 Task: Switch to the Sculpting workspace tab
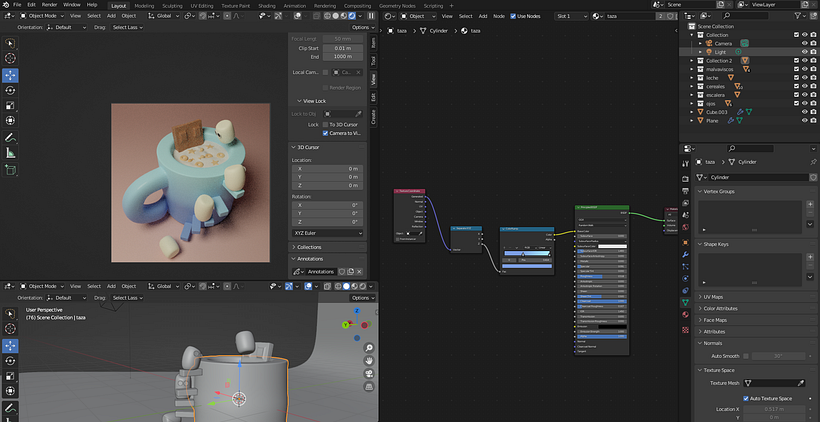(x=172, y=5)
